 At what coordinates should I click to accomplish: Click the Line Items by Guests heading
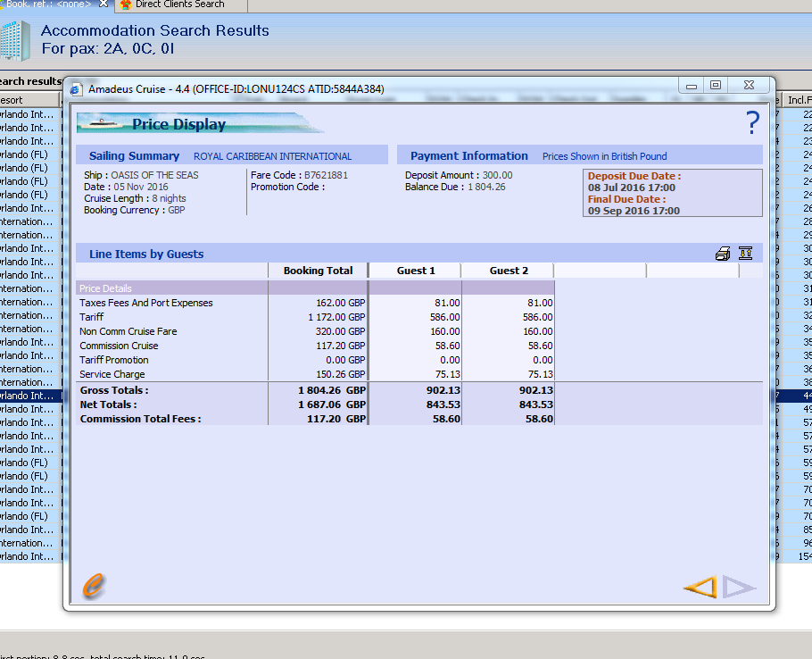click(x=146, y=254)
